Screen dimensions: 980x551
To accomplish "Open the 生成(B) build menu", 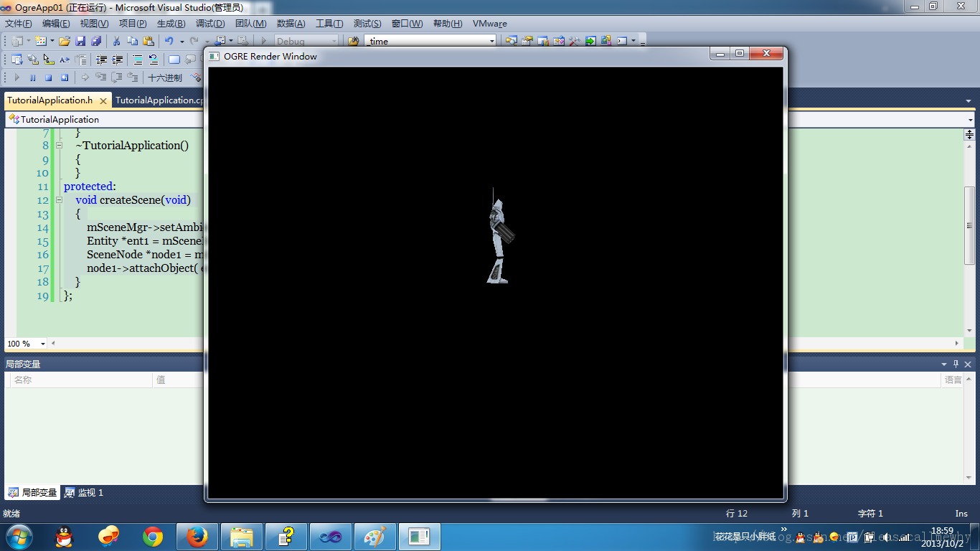I will point(171,24).
